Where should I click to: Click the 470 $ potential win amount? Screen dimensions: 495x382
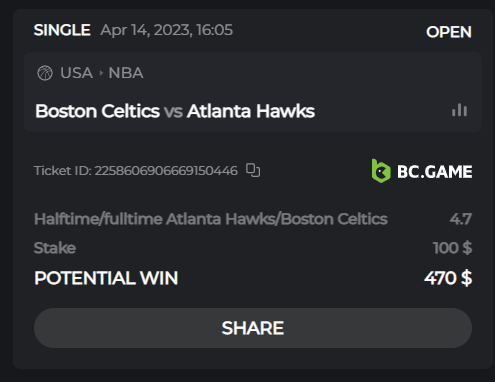coord(448,278)
